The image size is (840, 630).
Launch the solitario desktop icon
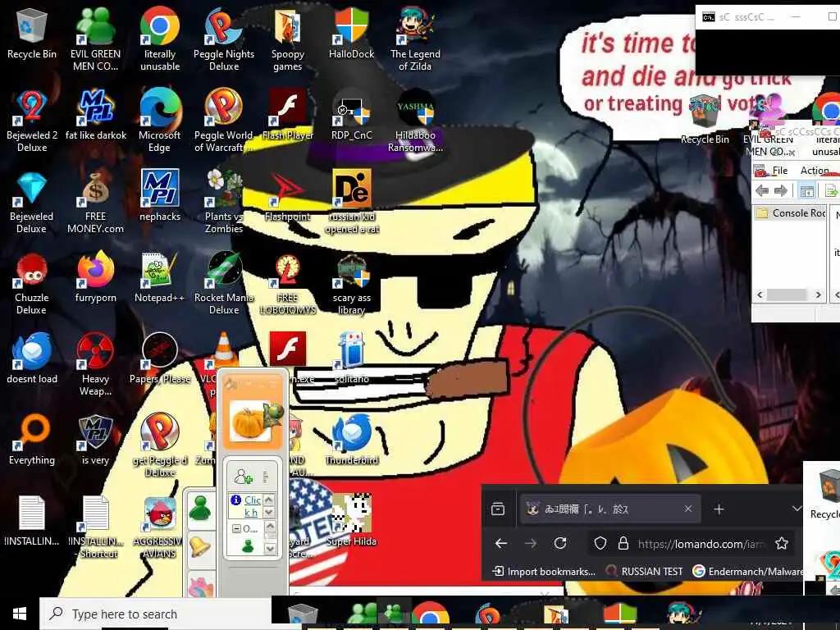pyautogui.click(x=351, y=358)
